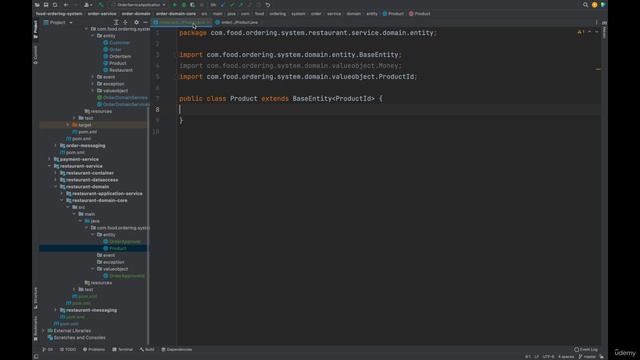Screen dimensions: 640x360
Task: Open the editor tabs more options icon
Action: coord(596,22)
